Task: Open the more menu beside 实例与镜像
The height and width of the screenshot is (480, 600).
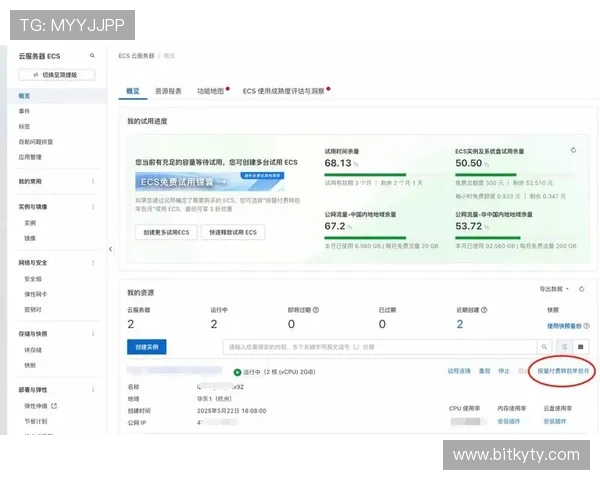Action: (x=93, y=207)
